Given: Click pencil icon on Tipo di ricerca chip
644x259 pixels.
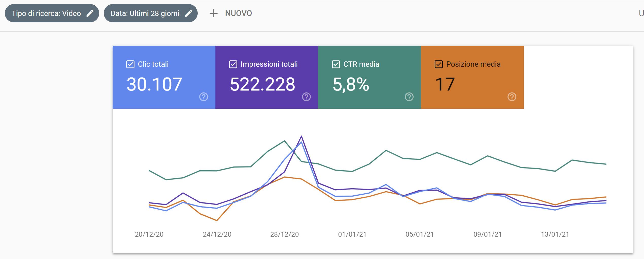Looking at the screenshot, I should pyautogui.click(x=90, y=13).
